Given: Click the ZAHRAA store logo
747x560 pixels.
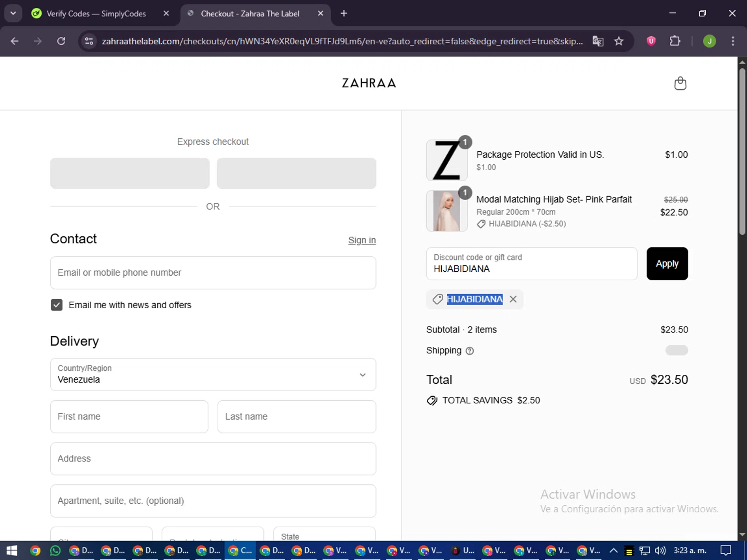Looking at the screenshot, I should [x=369, y=83].
